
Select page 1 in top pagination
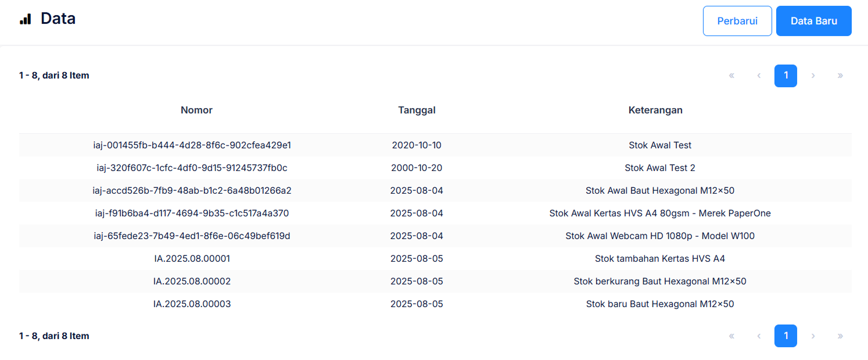tap(785, 76)
